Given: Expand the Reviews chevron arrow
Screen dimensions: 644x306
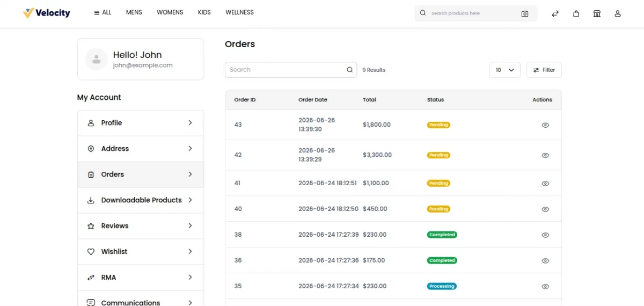Looking at the screenshot, I should tap(190, 226).
